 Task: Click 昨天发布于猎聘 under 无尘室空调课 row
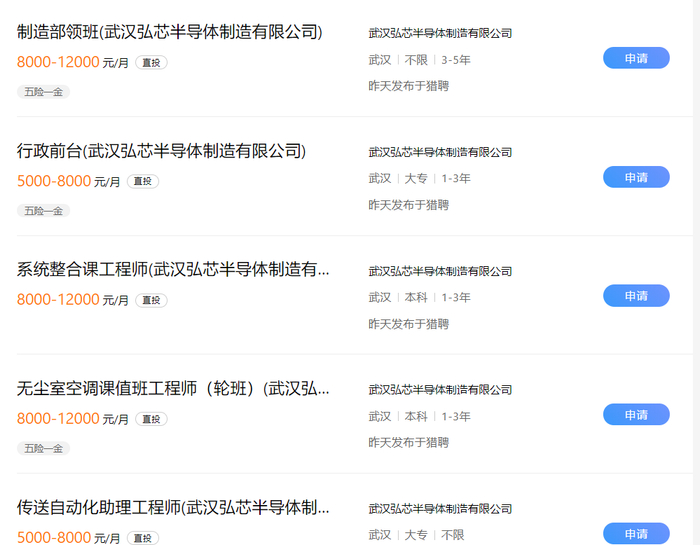point(408,442)
